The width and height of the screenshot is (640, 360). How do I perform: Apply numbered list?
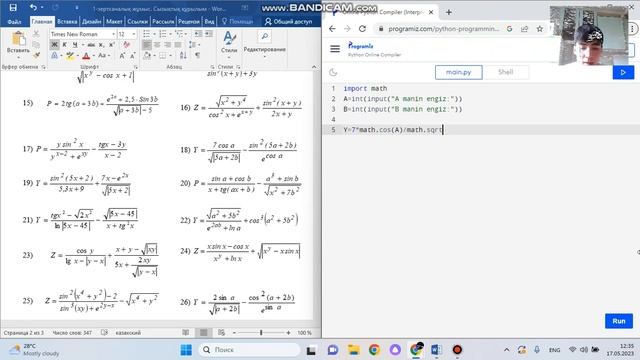click(163, 34)
